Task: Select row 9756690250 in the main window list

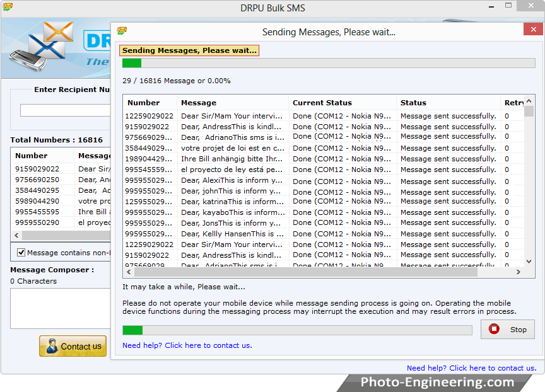Action: click(61, 180)
